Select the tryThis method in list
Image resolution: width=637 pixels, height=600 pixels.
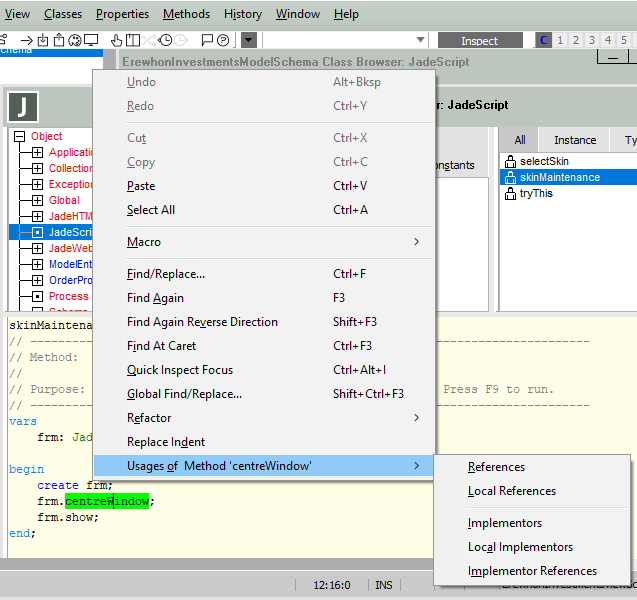pos(536,193)
